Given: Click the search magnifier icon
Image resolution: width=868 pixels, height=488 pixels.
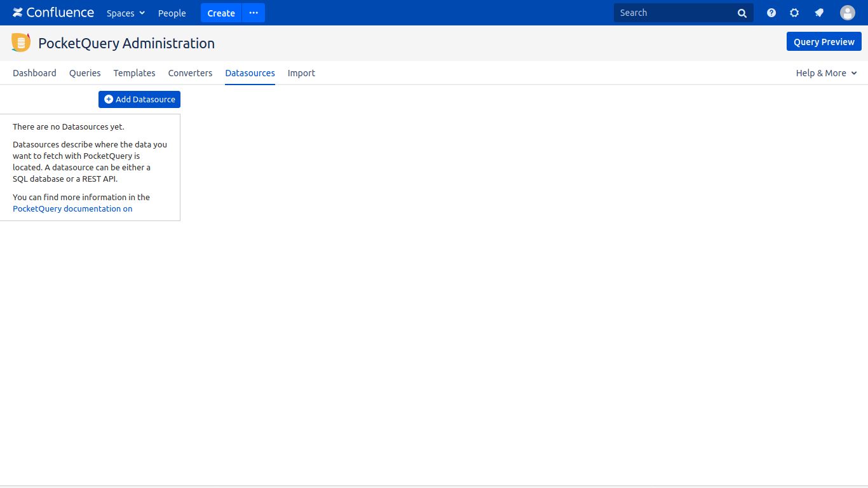Looking at the screenshot, I should [x=742, y=13].
